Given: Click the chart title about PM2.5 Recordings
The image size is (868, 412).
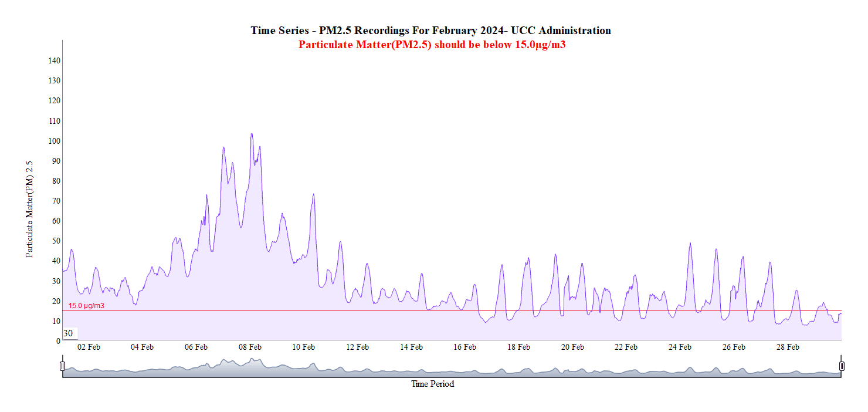Looking at the screenshot, I should tap(430, 31).
